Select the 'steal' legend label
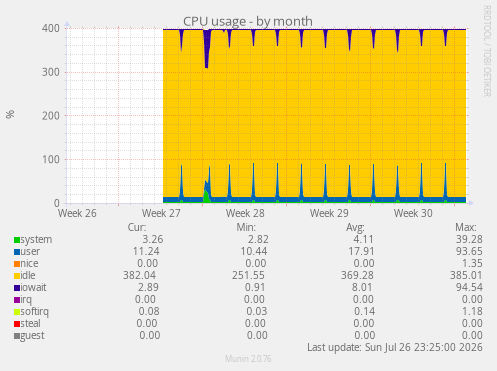497x371 pixels. pos(30,324)
